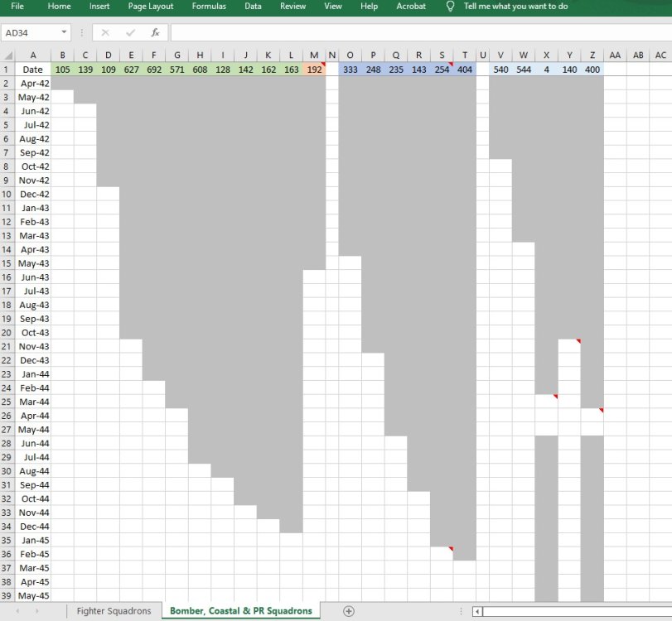Click the 'Mar-44' date cell

[32, 402]
